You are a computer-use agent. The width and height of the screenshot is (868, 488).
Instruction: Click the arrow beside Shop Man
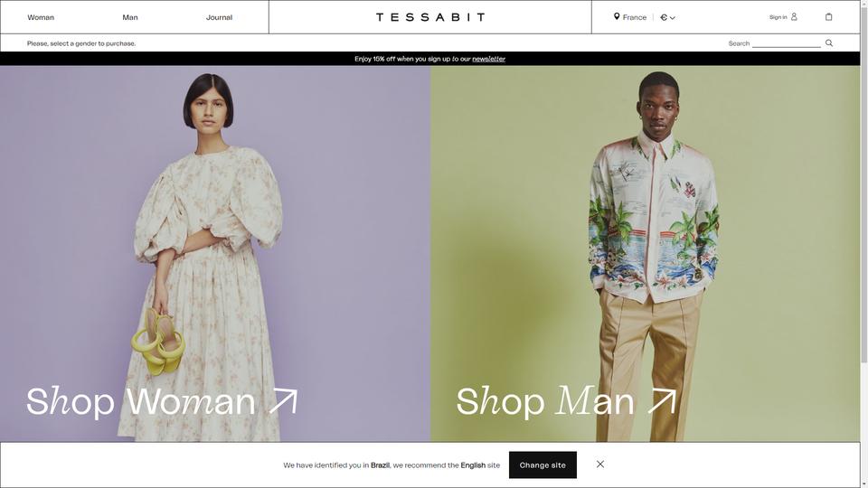point(662,401)
